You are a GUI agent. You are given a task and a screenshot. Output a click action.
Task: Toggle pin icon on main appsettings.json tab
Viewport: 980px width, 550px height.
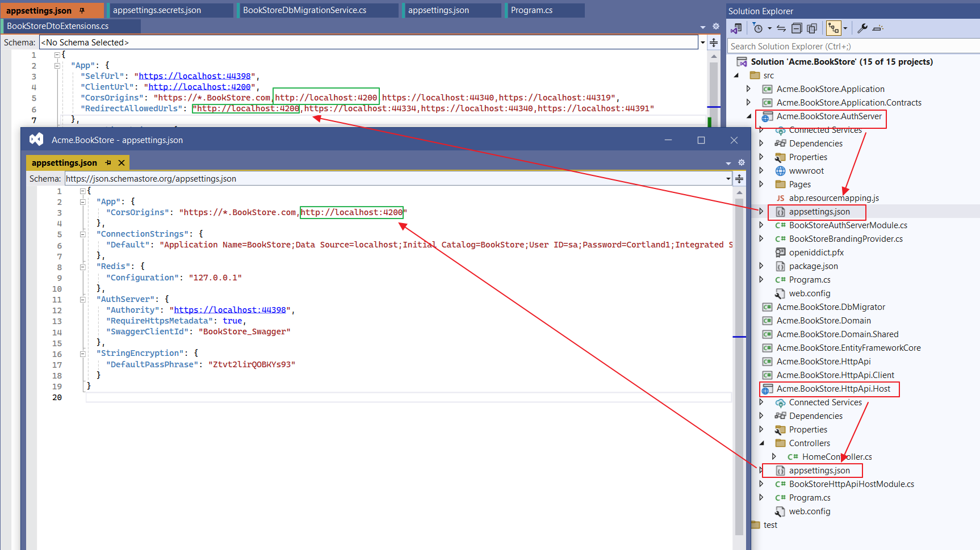click(x=82, y=10)
